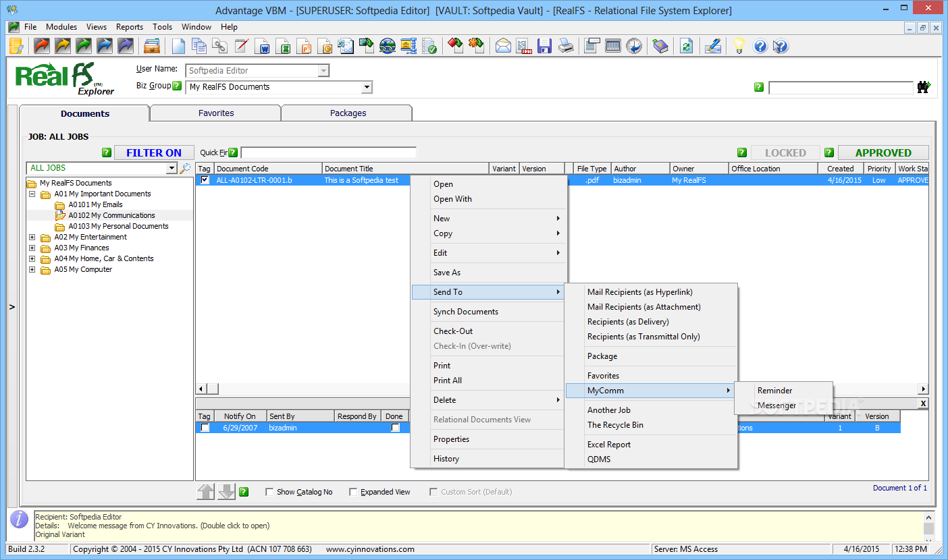This screenshot has height=560, width=948.
Task: Click the move down arrow button
Action: tap(226, 492)
